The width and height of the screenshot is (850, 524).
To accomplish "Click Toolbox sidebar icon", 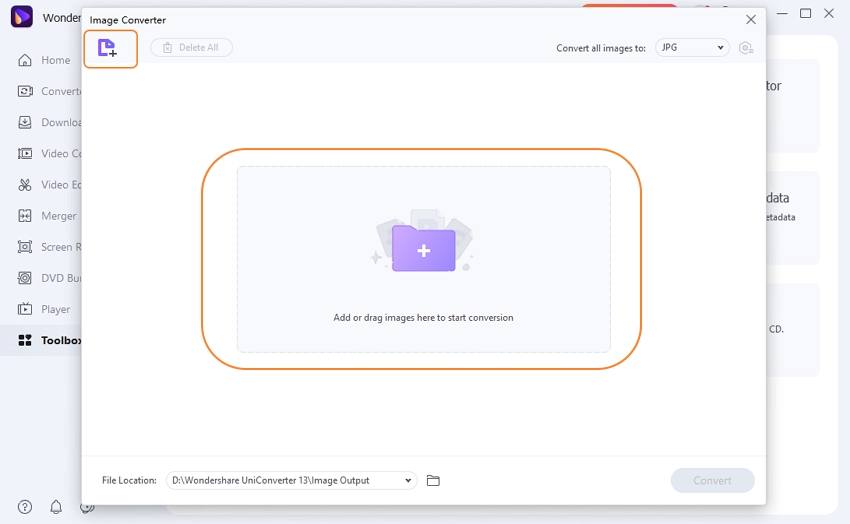I will pyautogui.click(x=25, y=340).
